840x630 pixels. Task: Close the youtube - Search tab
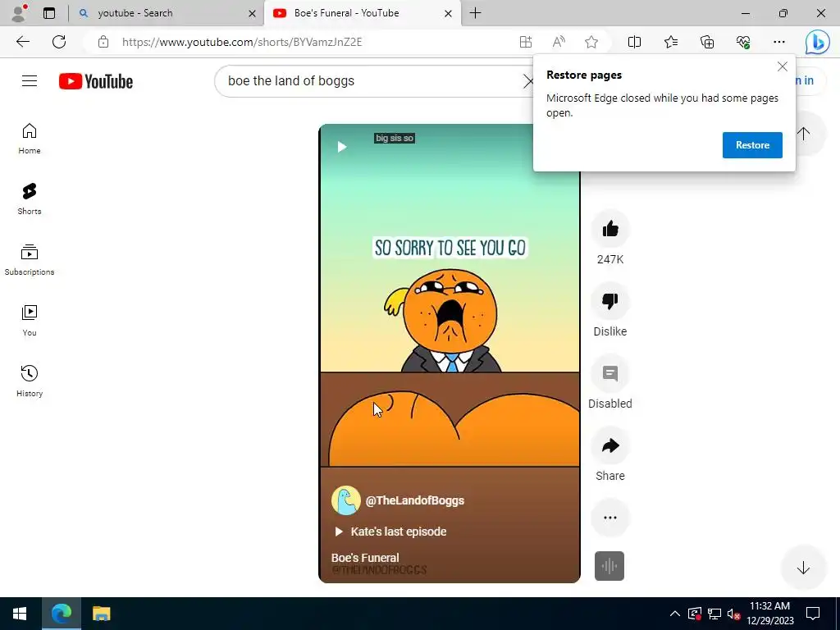coord(252,13)
